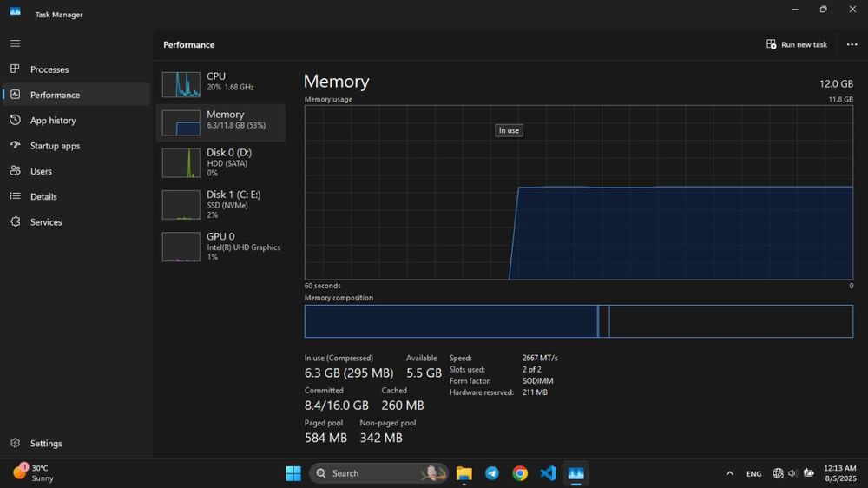Click the taskbar Search box
The width and height of the screenshot is (868, 488).
[378, 473]
